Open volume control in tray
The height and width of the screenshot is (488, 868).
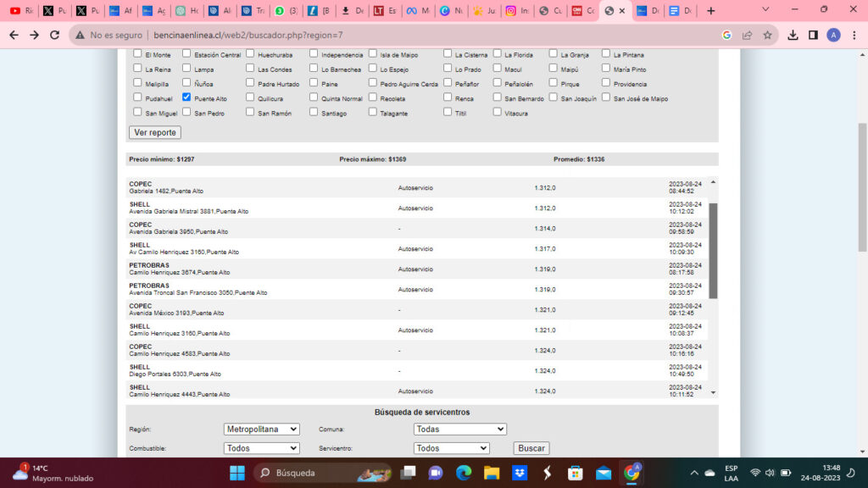tap(770, 473)
